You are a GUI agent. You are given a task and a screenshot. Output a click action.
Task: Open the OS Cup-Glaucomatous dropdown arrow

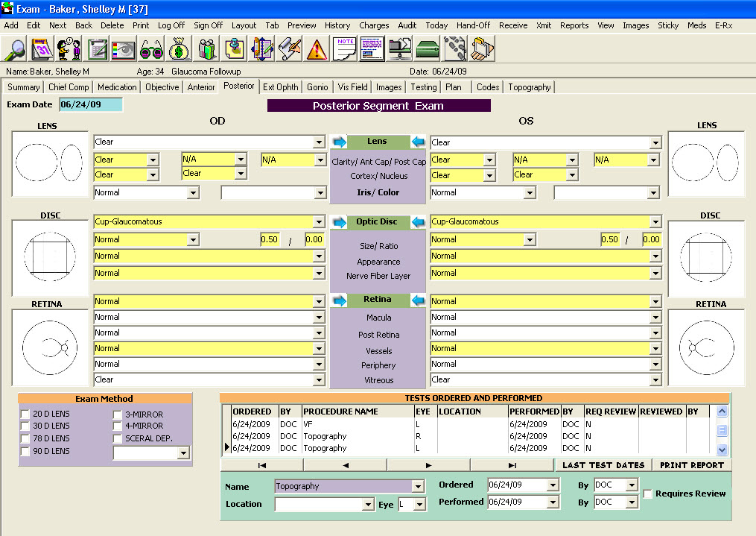click(x=655, y=222)
